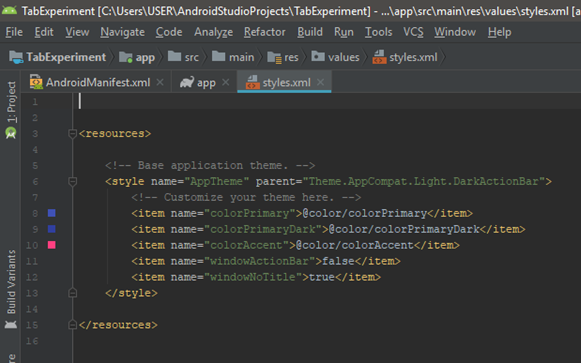Open the Edit menu

(x=44, y=32)
